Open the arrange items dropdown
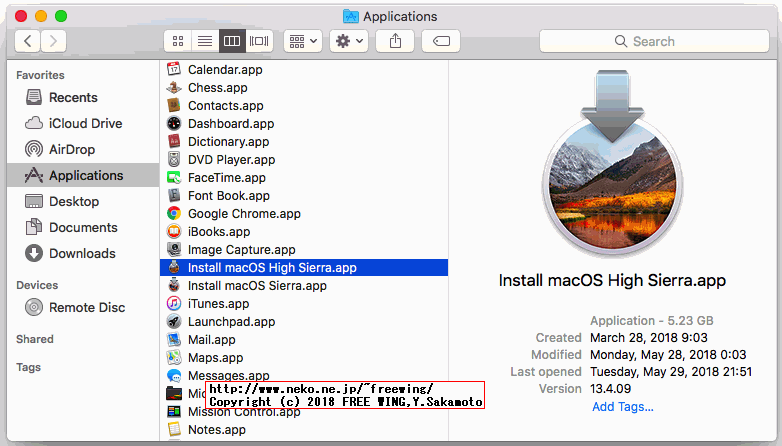This screenshot has width=782, height=446. coord(303,41)
